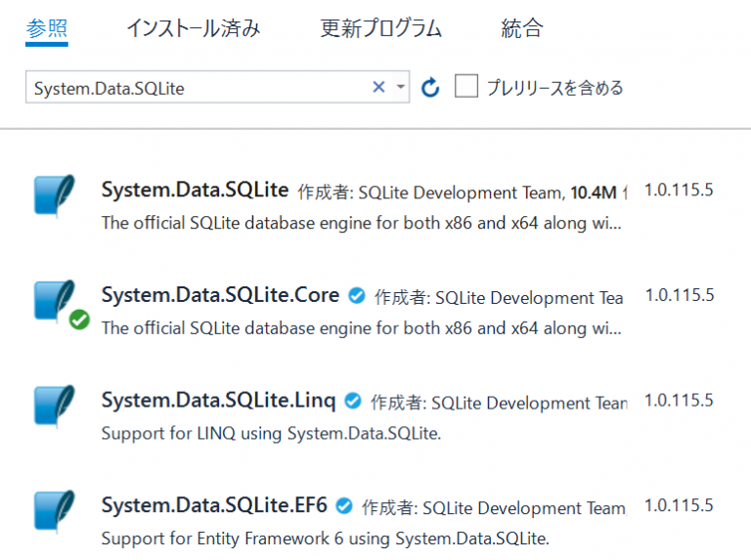Click 'Support for Entity Framework 6' description
The width and height of the screenshot is (751, 560).
(326, 538)
